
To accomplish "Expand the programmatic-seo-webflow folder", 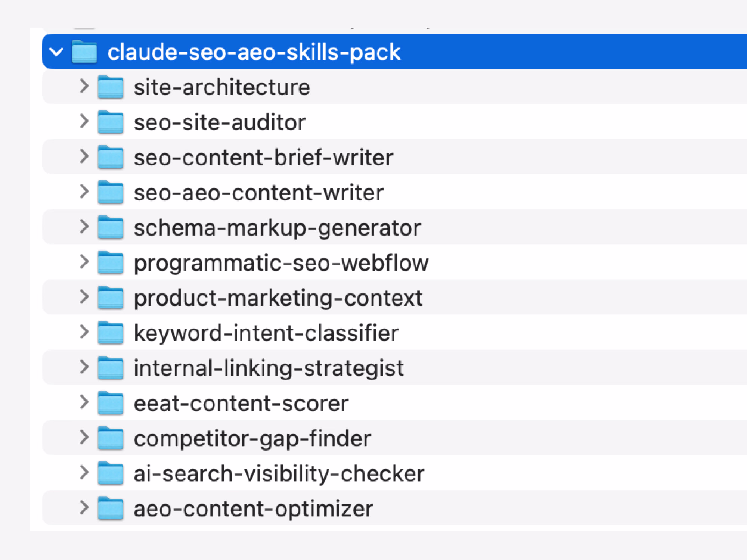I will 84,262.
